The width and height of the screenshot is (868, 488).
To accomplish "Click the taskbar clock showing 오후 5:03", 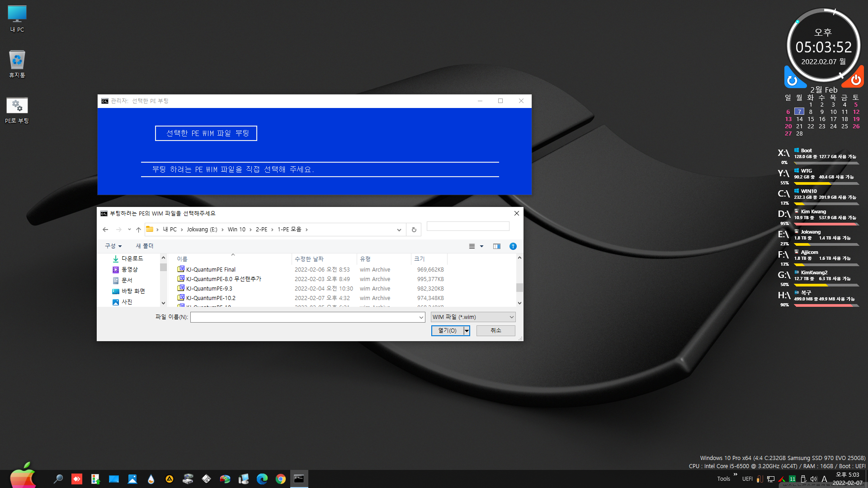I will pyautogui.click(x=848, y=479).
